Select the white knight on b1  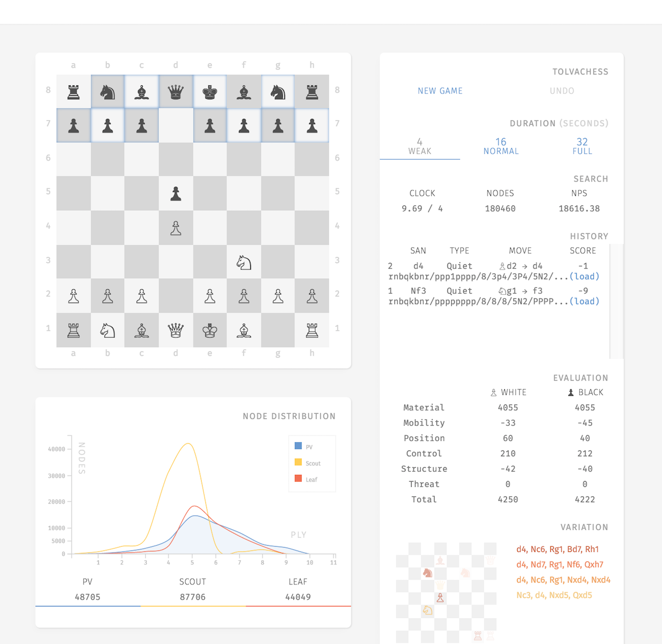[x=108, y=330]
